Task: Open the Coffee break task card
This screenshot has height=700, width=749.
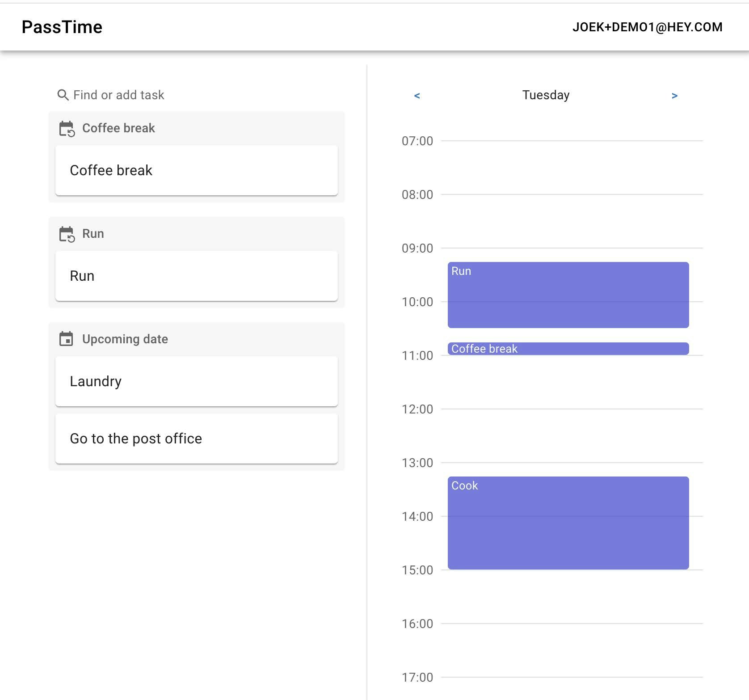Action: pos(197,170)
